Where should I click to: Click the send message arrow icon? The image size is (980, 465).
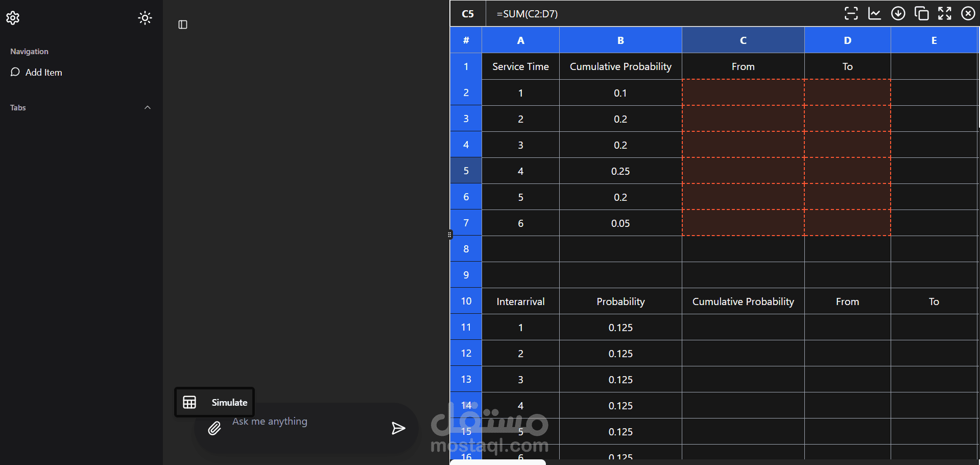tap(398, 428)
